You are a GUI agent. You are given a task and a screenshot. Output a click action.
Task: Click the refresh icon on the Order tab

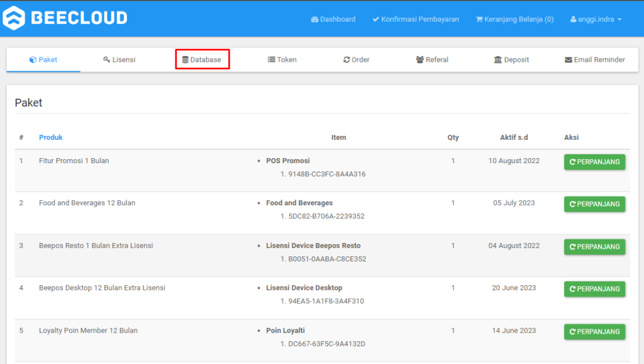click(347, 59)
